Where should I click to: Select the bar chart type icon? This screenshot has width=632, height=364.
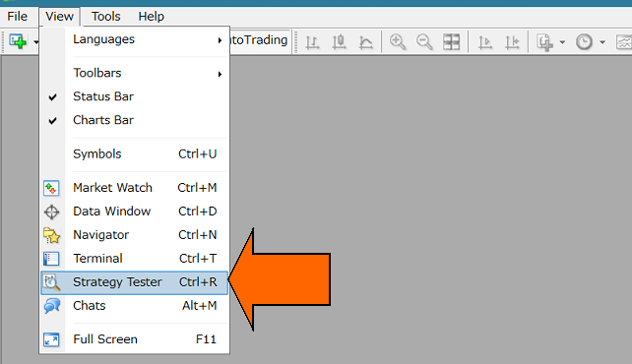[312, 42]
